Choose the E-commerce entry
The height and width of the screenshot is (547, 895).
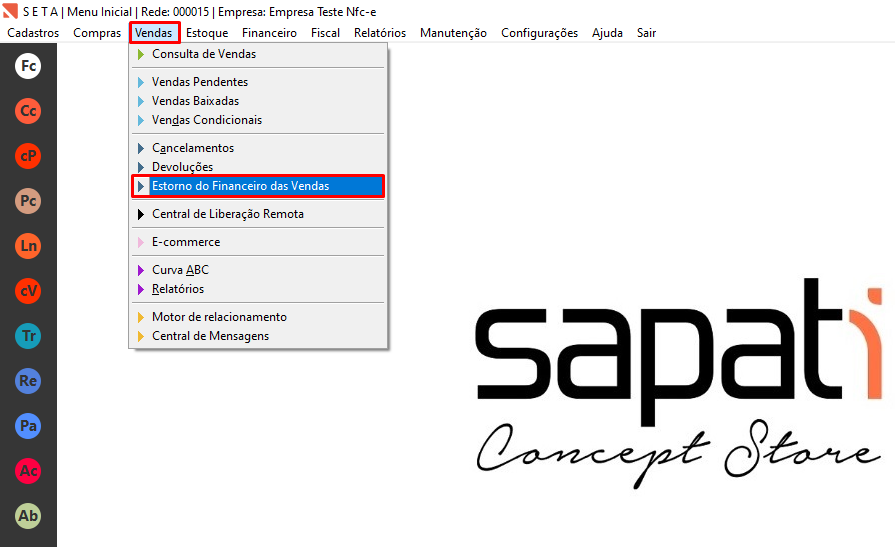(x=258, y=242)
